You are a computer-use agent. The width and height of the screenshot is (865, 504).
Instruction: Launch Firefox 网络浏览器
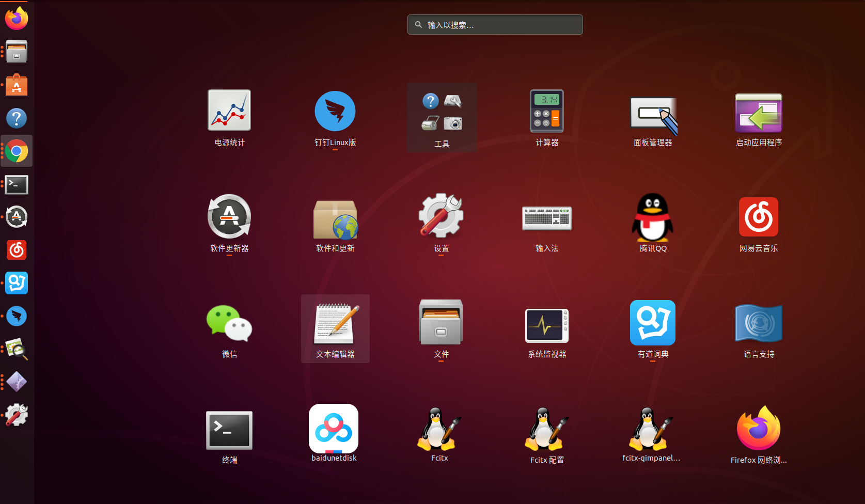pos(758,430)
